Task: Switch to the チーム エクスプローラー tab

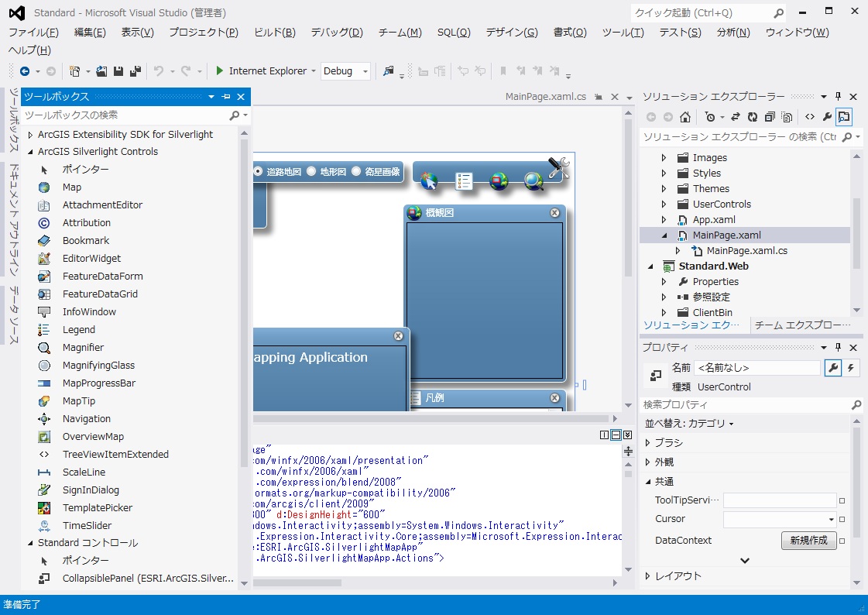Action: tap(802, 325)
